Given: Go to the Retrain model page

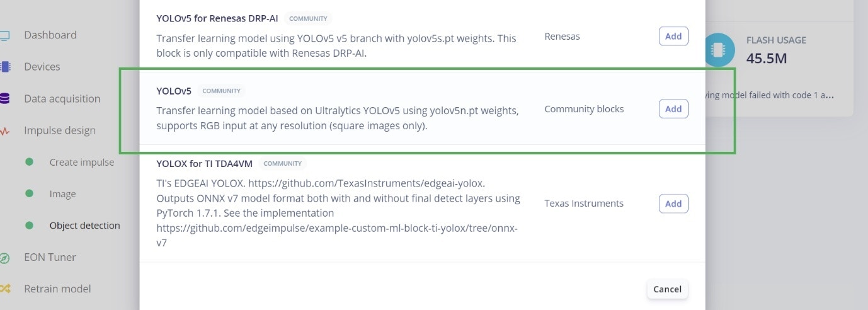Looking at the screenshot, I should point(57,289).
